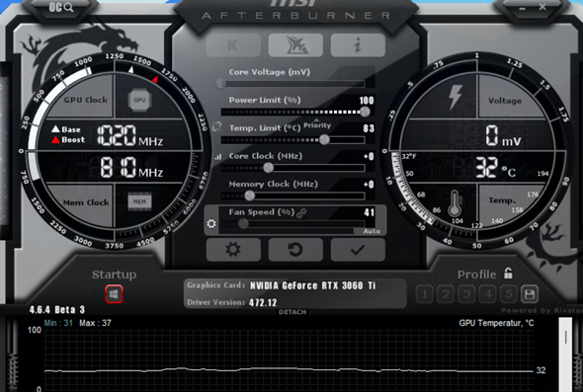The width and height of the screenshot is (583, 392).
Task: Open the information i button
Action: point(358,45)
